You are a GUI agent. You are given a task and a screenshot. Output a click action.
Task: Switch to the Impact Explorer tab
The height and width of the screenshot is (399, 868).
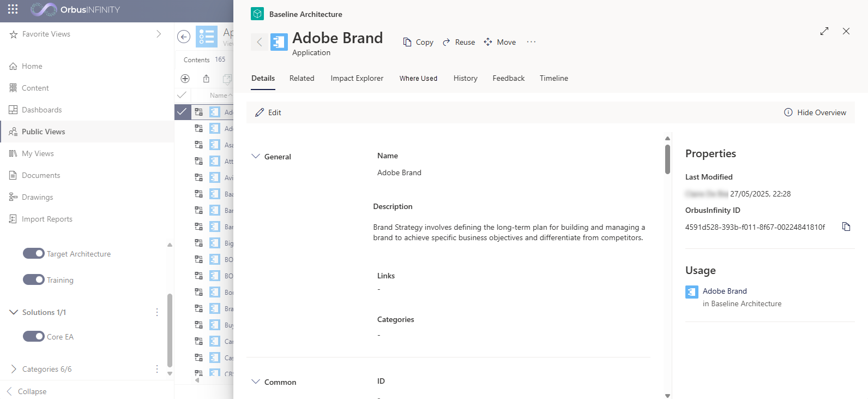[357, 78]
